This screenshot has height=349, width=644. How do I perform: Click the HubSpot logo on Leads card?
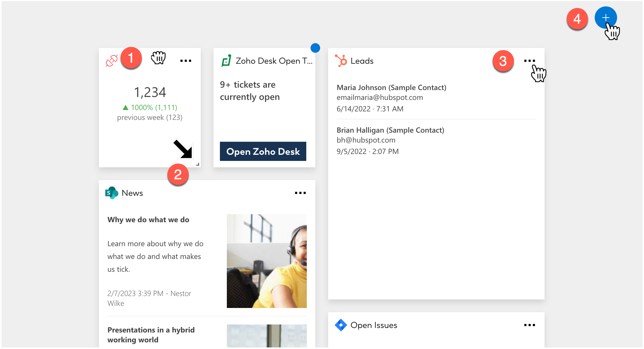pos(341,61)
